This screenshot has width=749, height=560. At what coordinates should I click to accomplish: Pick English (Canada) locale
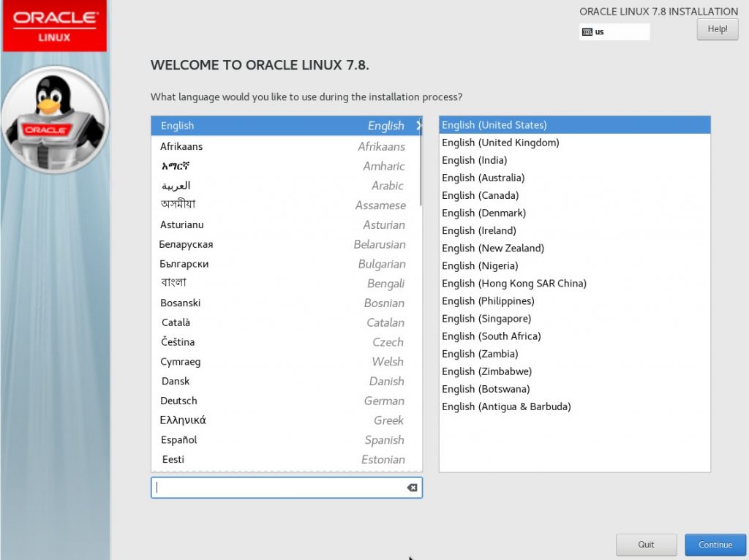pyautogui.click(x=575, y=195)
